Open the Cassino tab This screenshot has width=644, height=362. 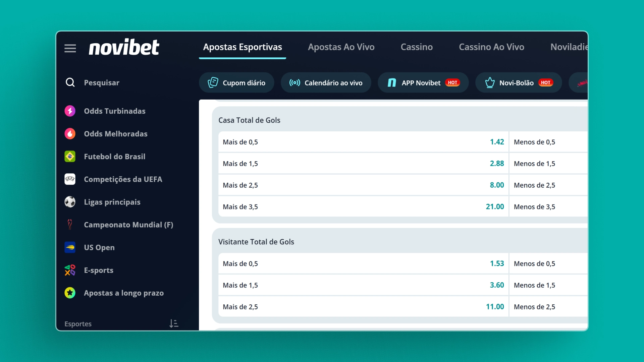(x=417, y=47)
